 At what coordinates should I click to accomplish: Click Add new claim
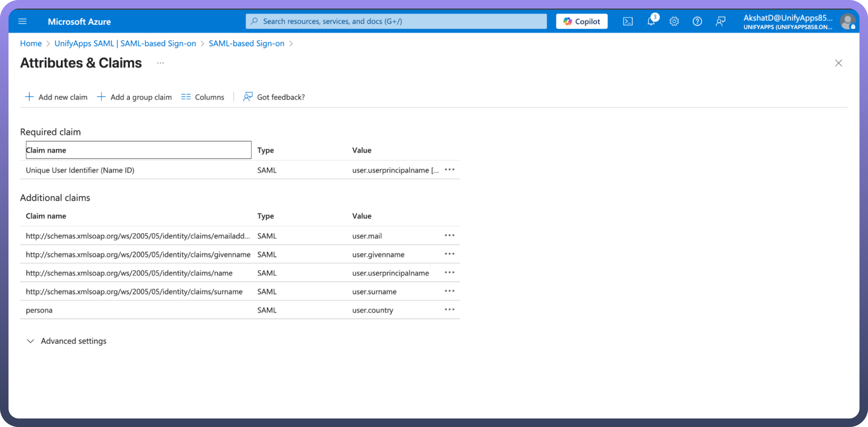pos(56,97)
